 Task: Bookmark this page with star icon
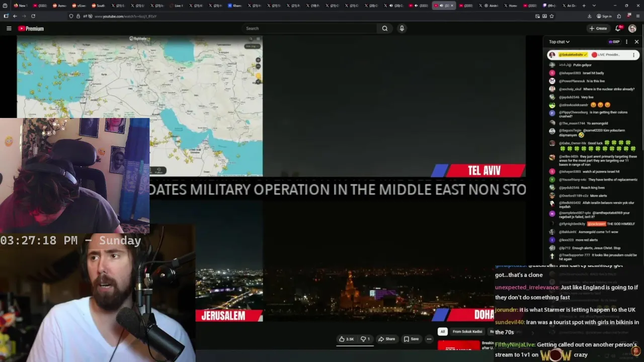(552, 16)
